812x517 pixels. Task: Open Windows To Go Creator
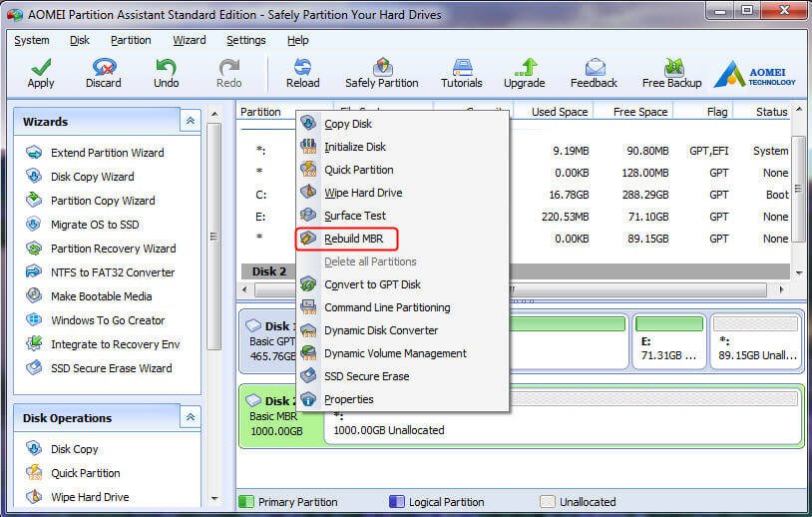(x=108, y=320)
